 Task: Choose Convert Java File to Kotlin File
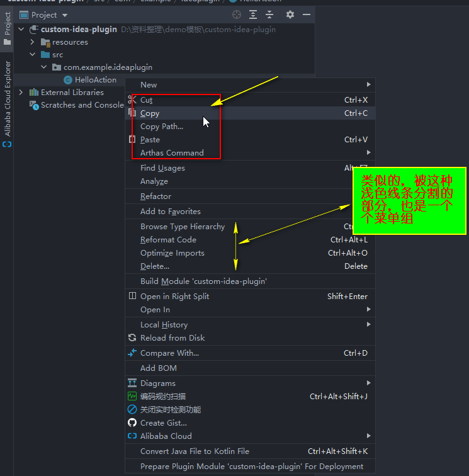251,451
